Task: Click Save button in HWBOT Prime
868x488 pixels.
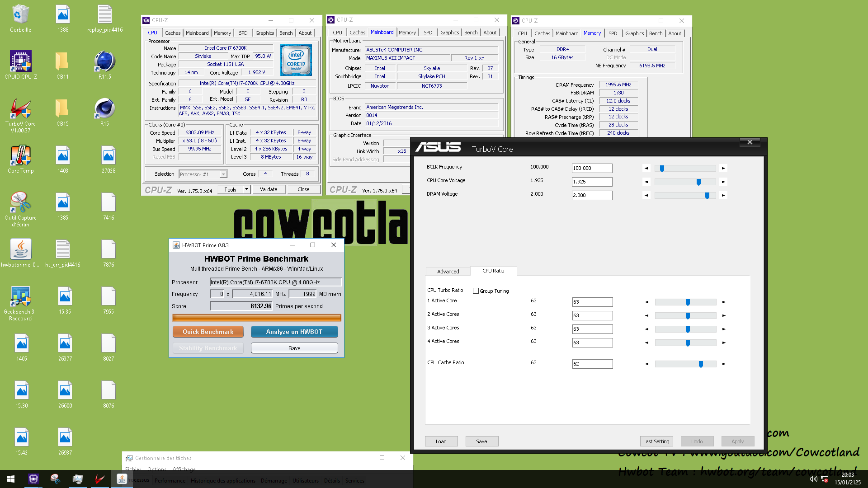Action: click(294, 348)
